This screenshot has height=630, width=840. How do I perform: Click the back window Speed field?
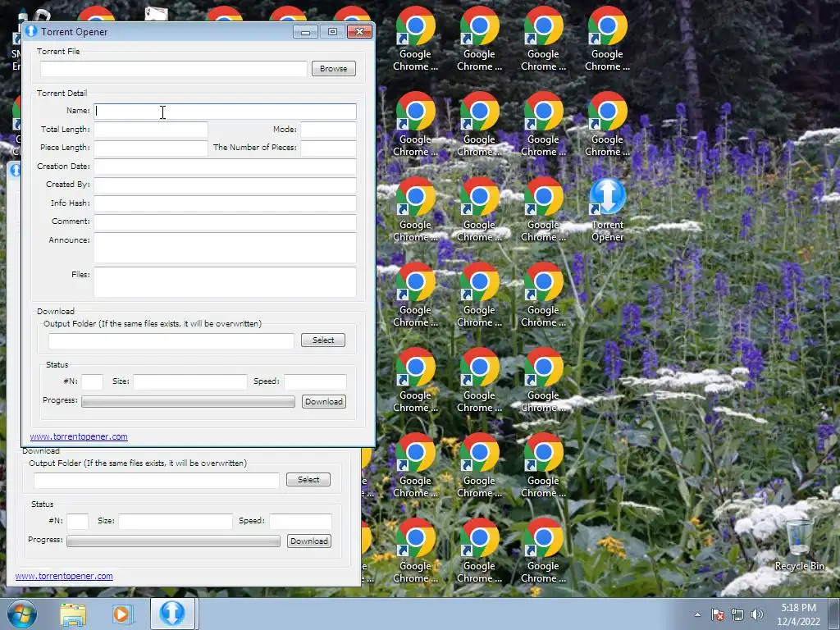tap(300, 521)
